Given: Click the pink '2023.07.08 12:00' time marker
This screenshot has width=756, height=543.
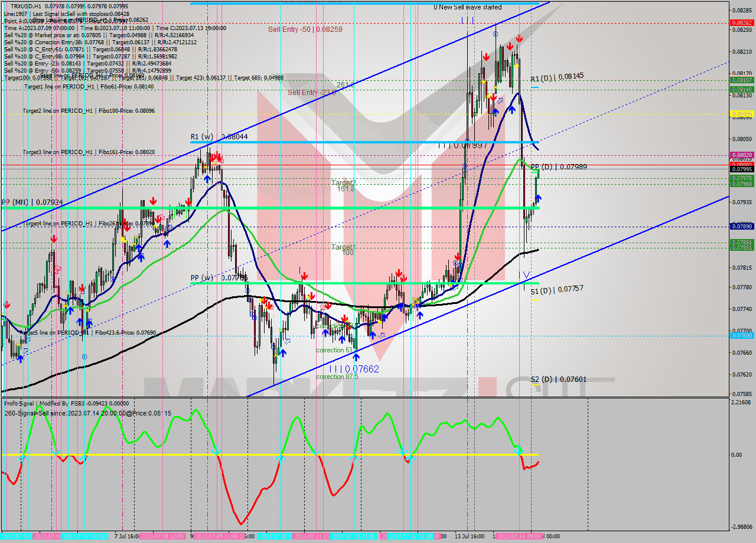Looking at the screenshot, I should 164,536.
